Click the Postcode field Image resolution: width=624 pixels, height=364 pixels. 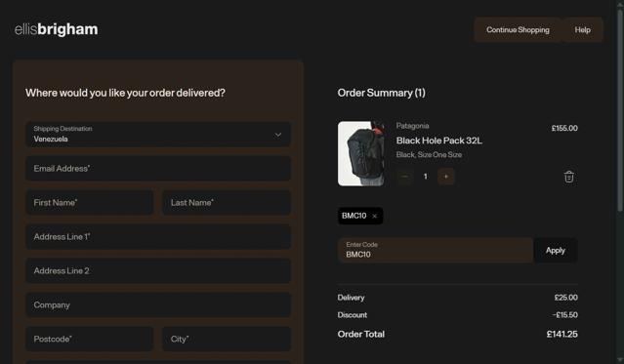point(90,339)
